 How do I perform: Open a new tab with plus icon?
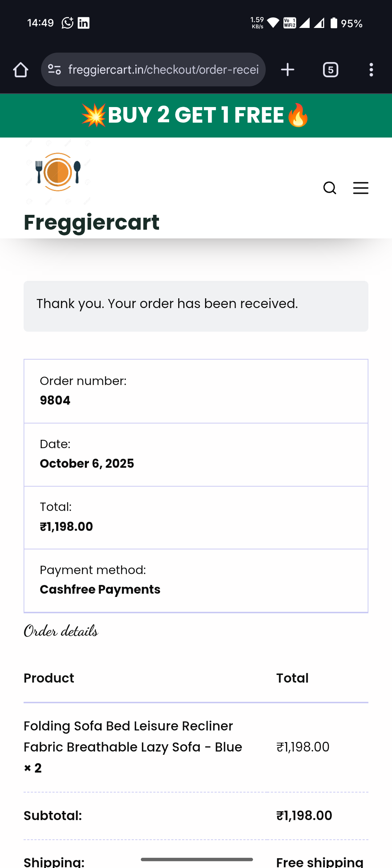[x=287, y=70]
